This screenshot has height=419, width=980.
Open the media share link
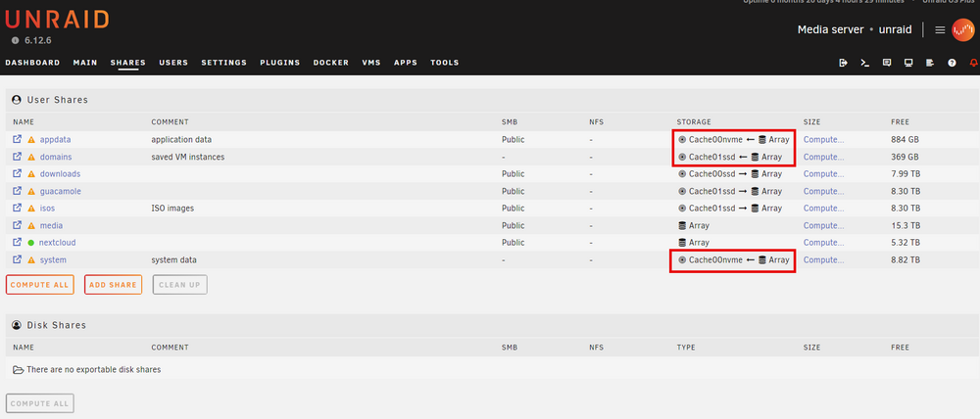tap(51, 225)
